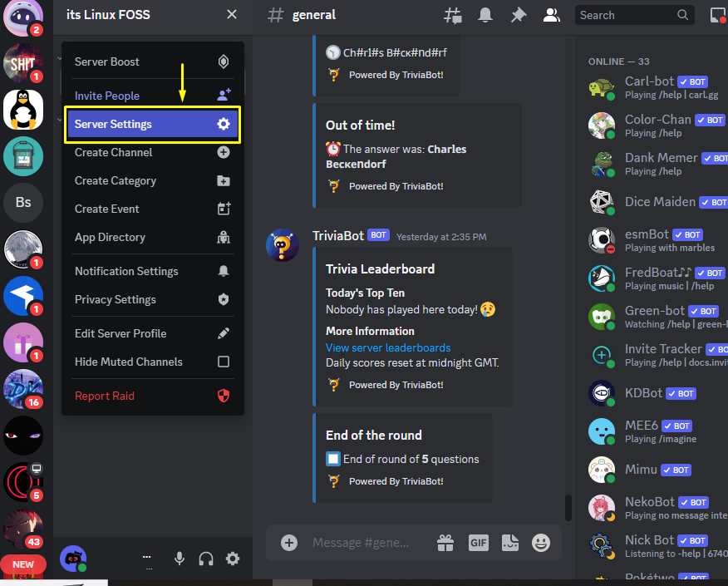Select Color-Chan in member list
The image size is (728, 586).
652,126
